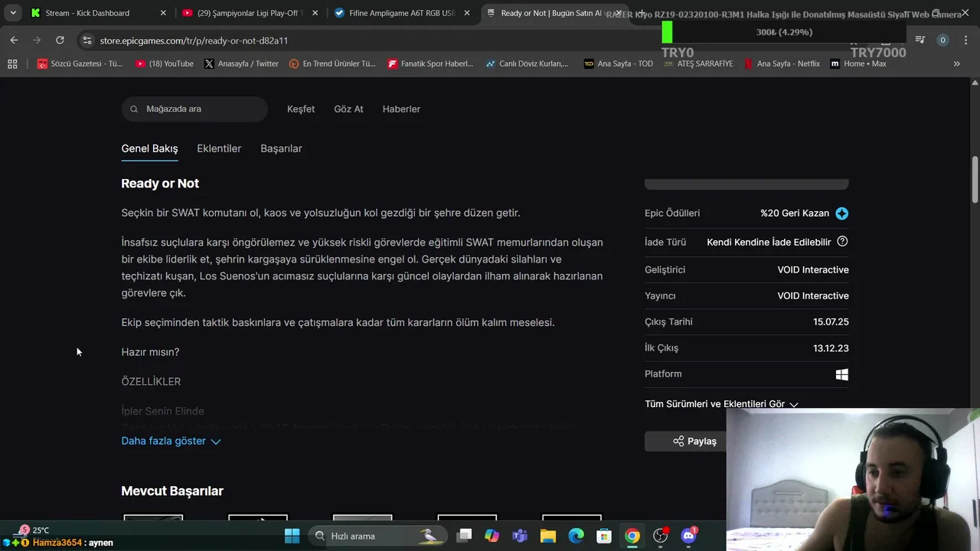Open the En Trend Ürünler bookmark
980x551 pixels.
point(332,64)
